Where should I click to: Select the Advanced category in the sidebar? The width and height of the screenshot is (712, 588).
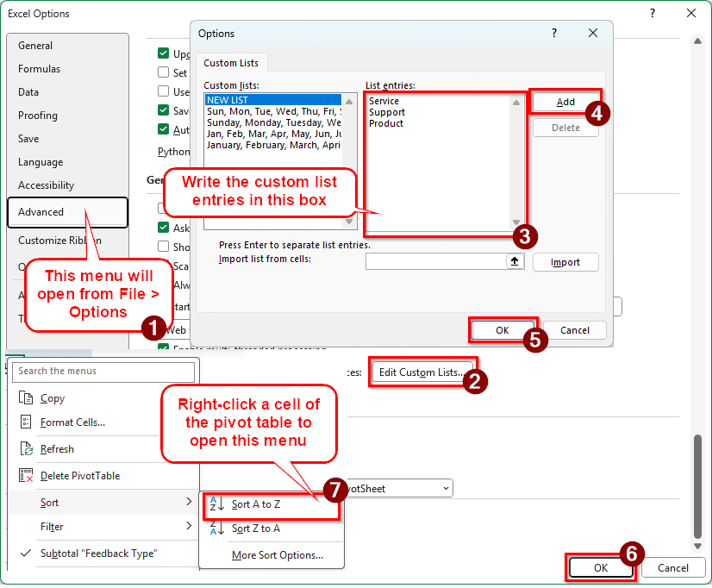(x=67, y=212)
